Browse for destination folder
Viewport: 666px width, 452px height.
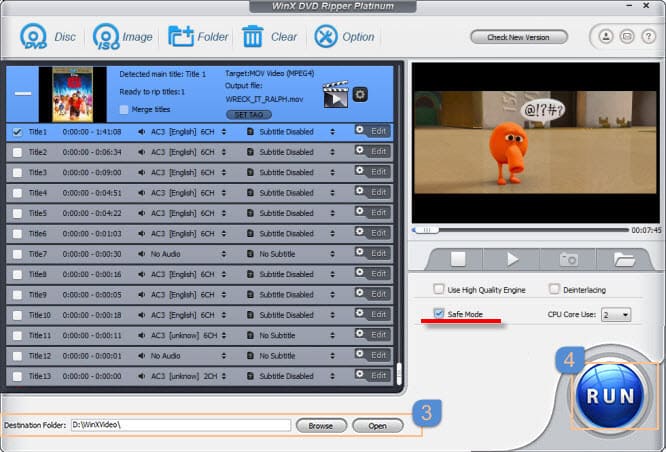tap(321, 426)
